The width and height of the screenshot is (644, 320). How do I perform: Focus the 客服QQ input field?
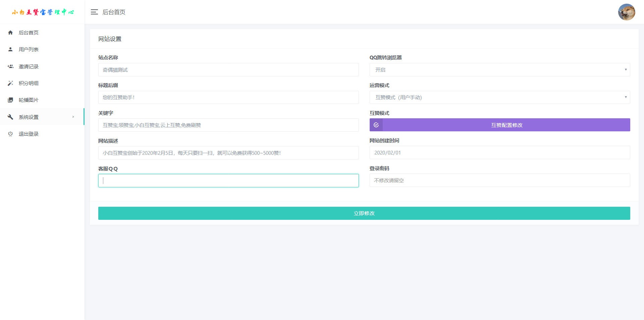tap(228, 181)
